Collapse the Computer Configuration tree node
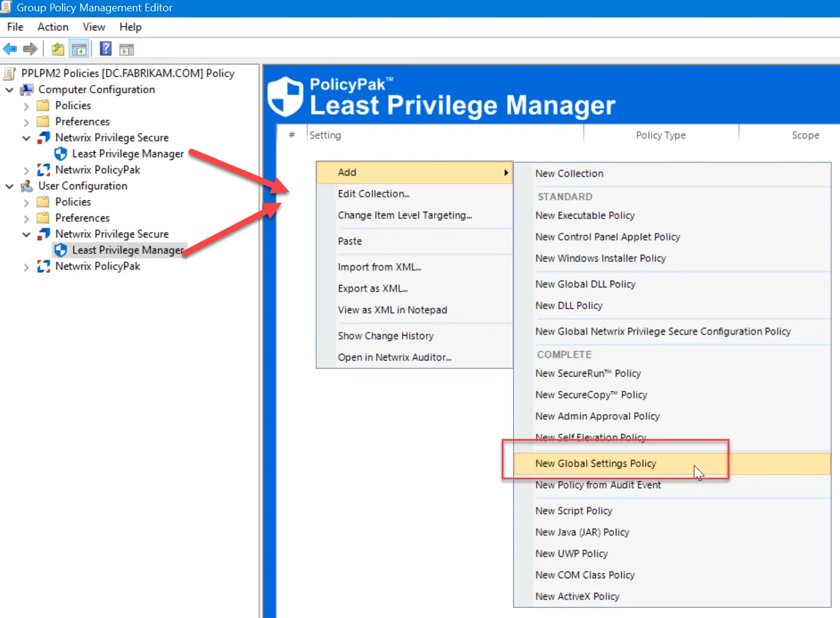Viewport: 840px width, 618px height. pos(9,89)
